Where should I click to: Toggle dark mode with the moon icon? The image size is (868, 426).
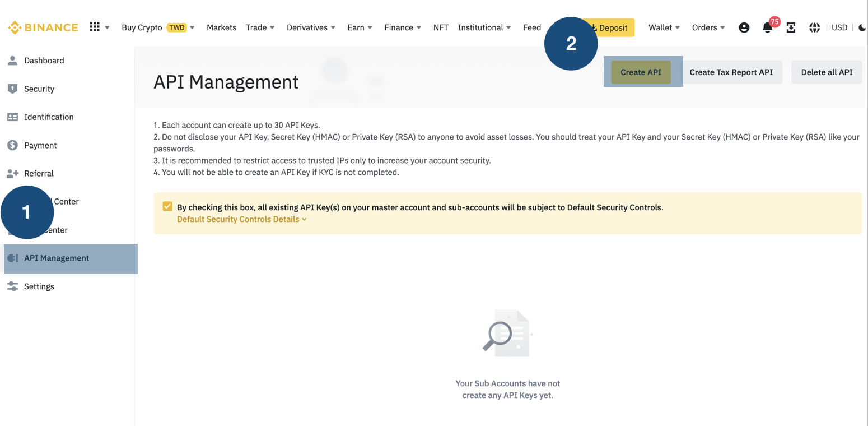coord(862,27)
